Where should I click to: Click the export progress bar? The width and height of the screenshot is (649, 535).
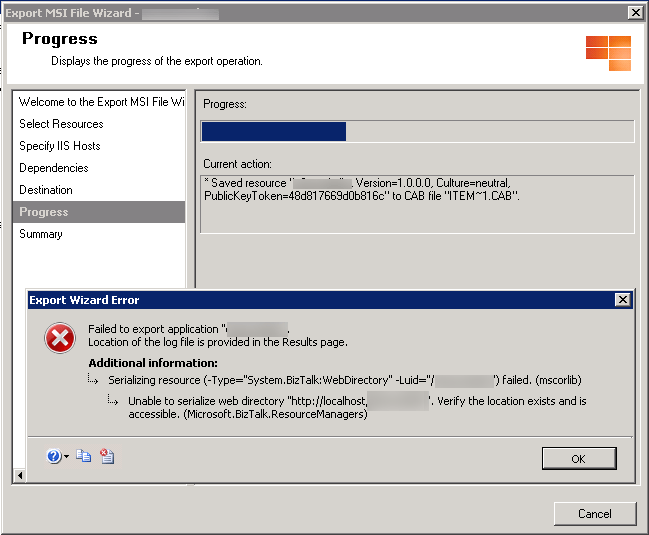click(x=417, y=132)
